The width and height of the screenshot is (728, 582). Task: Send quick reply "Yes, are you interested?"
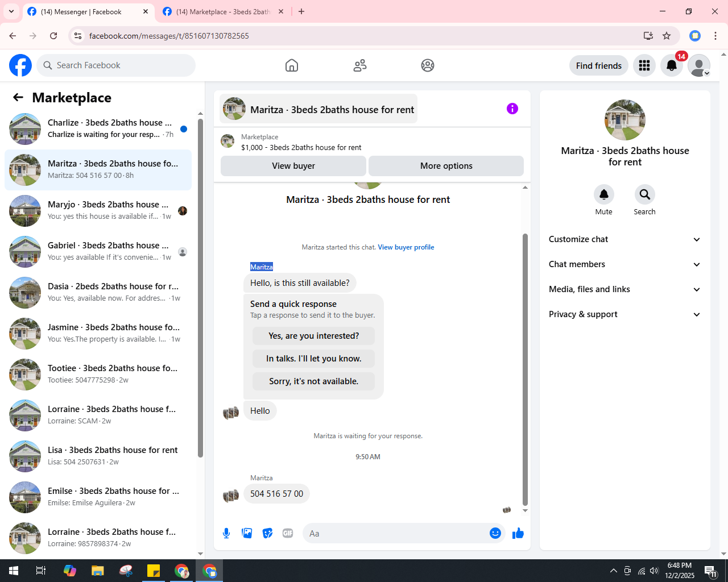(x=314, y=336)
